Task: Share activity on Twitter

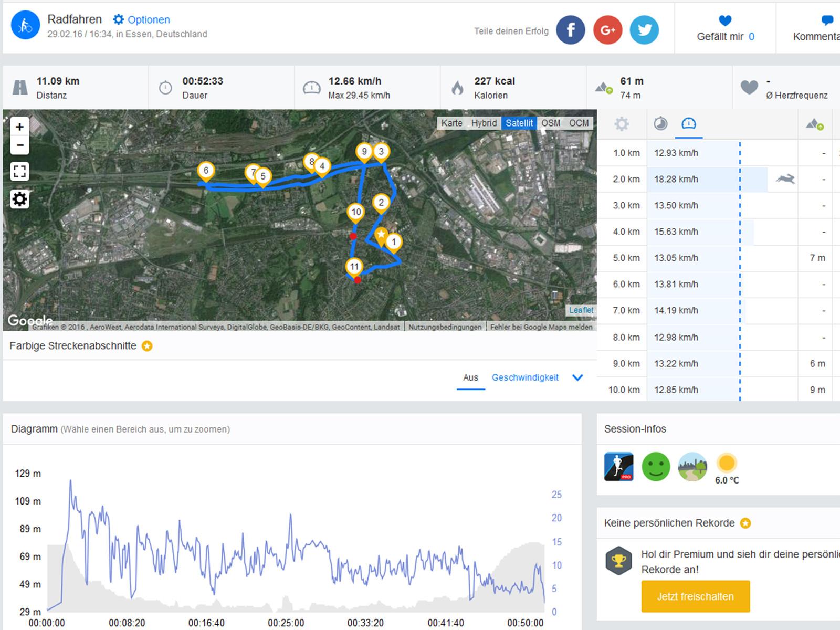Action: tap(644, 30)
